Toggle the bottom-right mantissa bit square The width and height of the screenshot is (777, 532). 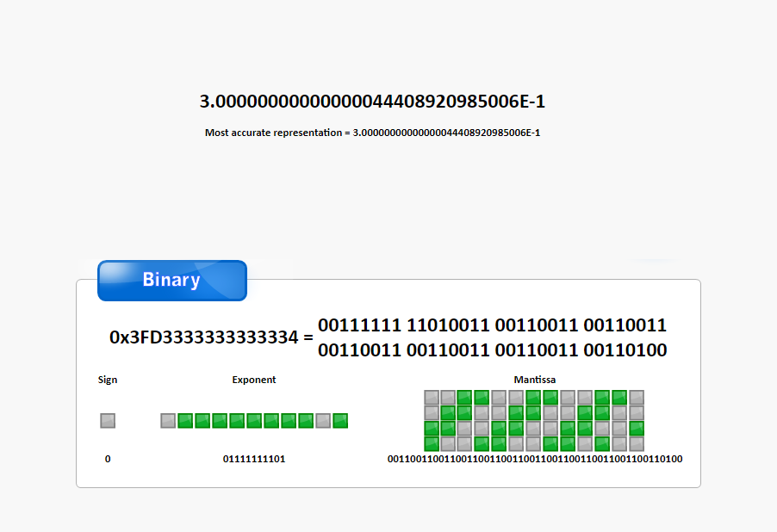637,444
